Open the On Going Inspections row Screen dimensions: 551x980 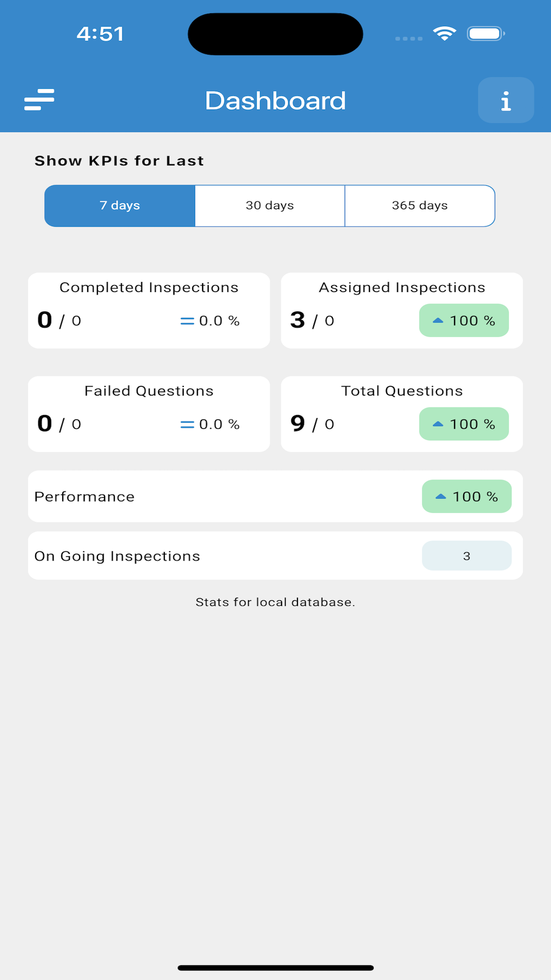coord(275,556)
